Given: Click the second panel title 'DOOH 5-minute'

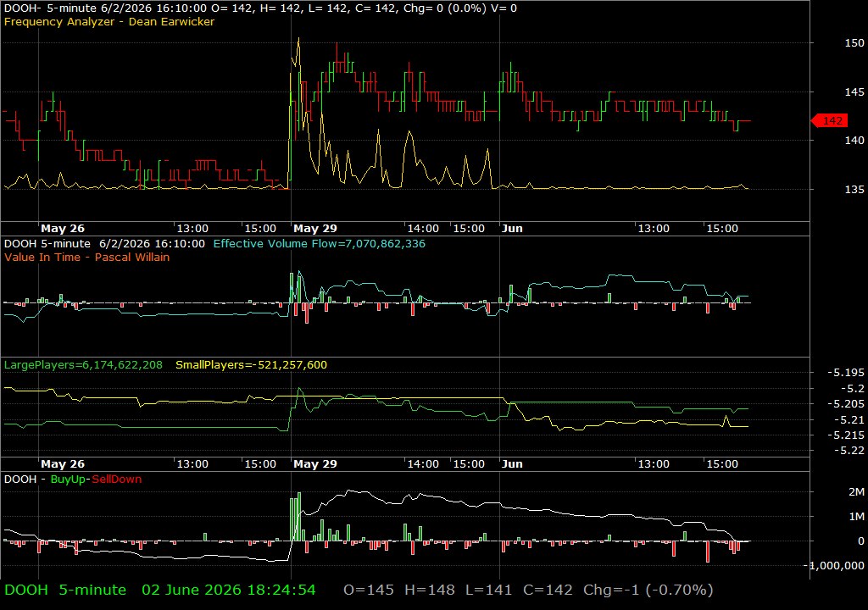Looking at the screenshot, I should point(47,243).
